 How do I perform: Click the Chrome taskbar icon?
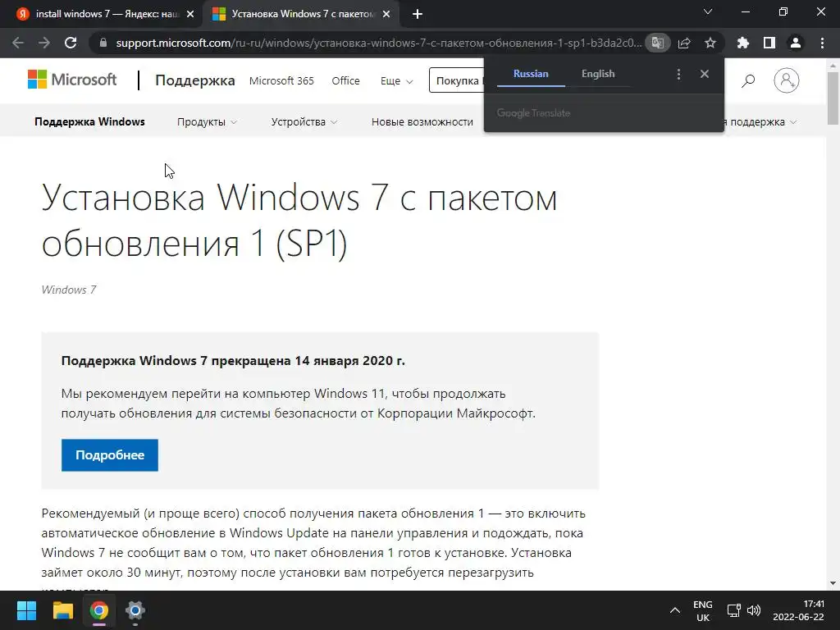click(99, 610)
